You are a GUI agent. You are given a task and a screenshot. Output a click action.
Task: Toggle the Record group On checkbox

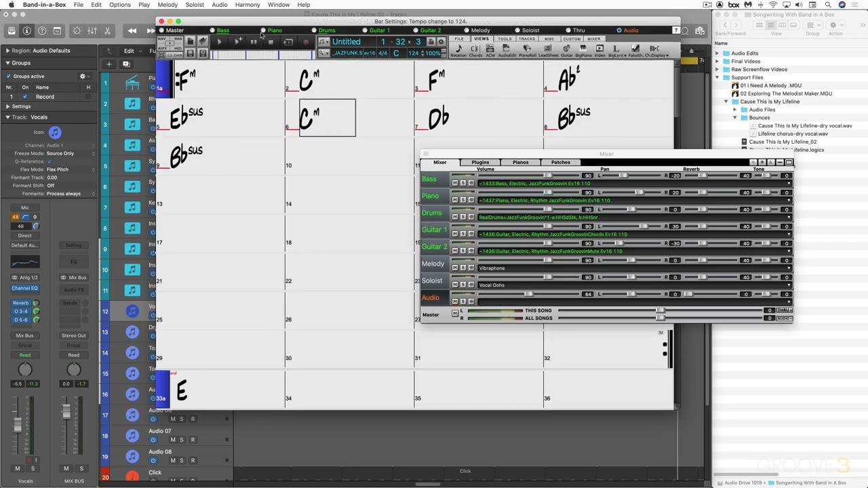point(25,97)
